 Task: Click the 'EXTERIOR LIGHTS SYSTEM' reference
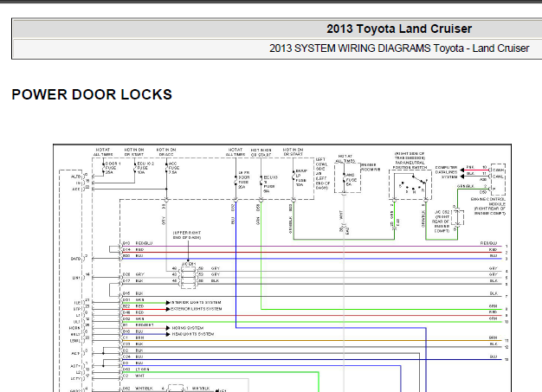[x=197, y=309]
